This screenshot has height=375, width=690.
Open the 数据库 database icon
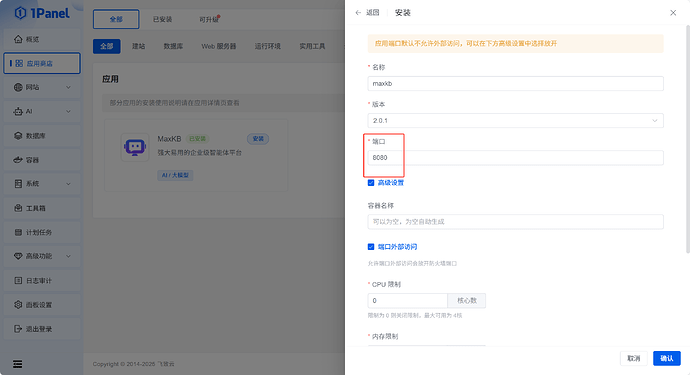coord(18,136)
